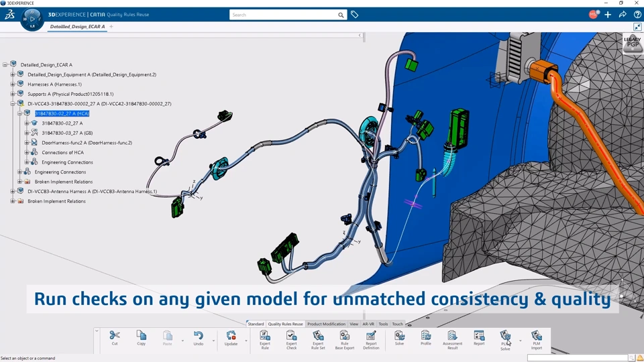Expand Supports A node
Screen dimensions: 644x362
(12, 94)
